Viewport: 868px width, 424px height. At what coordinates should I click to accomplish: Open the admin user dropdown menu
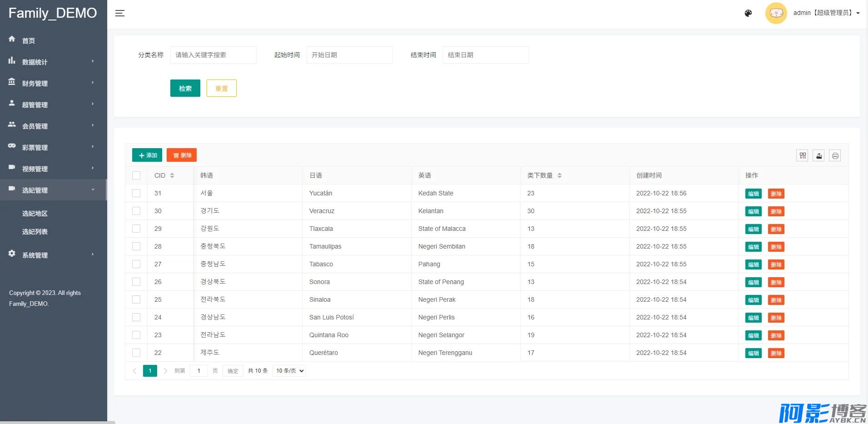826,13
